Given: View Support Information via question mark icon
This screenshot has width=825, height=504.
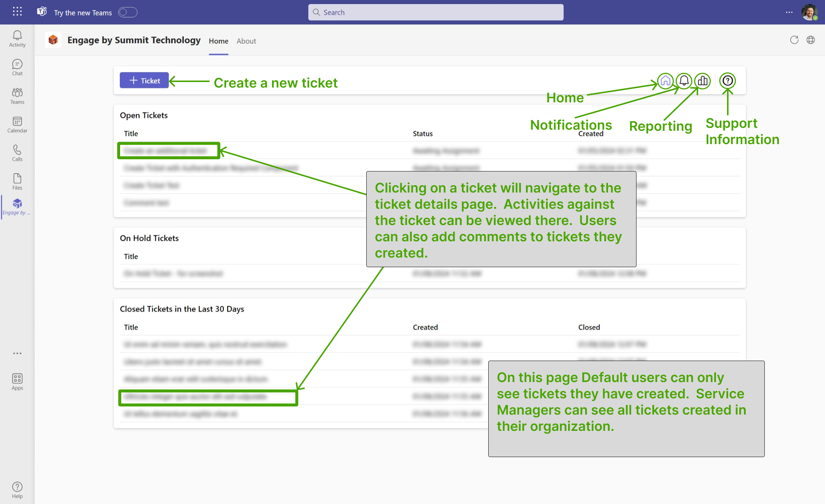Looking at the screenshot, I should coord(727,81).
